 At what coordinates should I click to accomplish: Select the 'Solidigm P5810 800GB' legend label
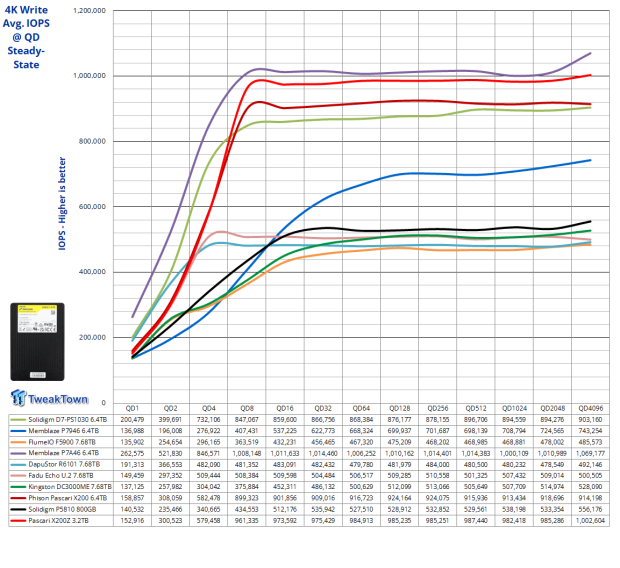[62, 509]
